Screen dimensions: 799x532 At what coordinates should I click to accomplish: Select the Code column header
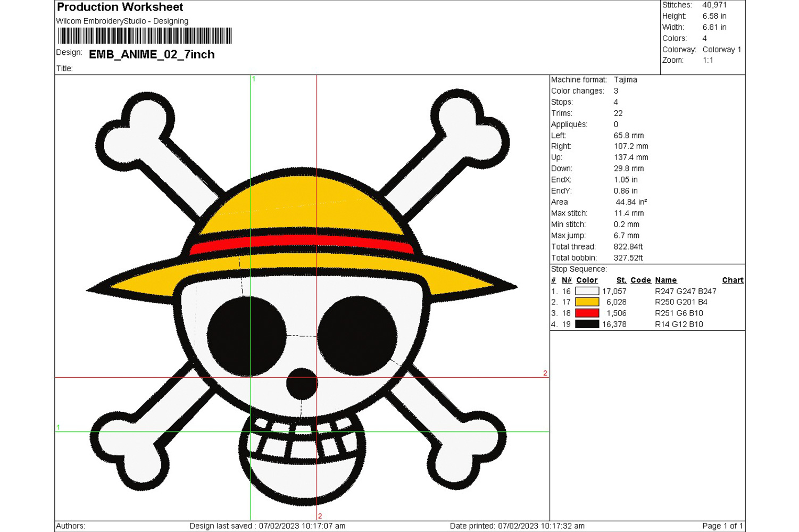(640, 280)
